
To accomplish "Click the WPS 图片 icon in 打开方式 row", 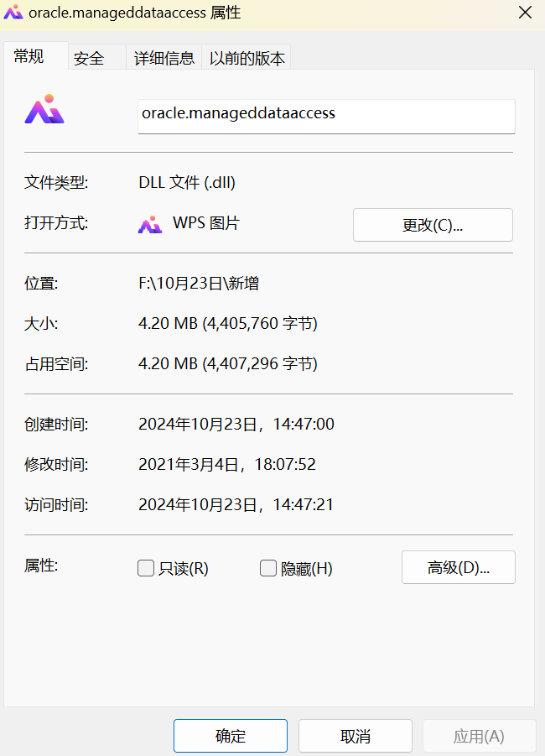I will [150, 224].
